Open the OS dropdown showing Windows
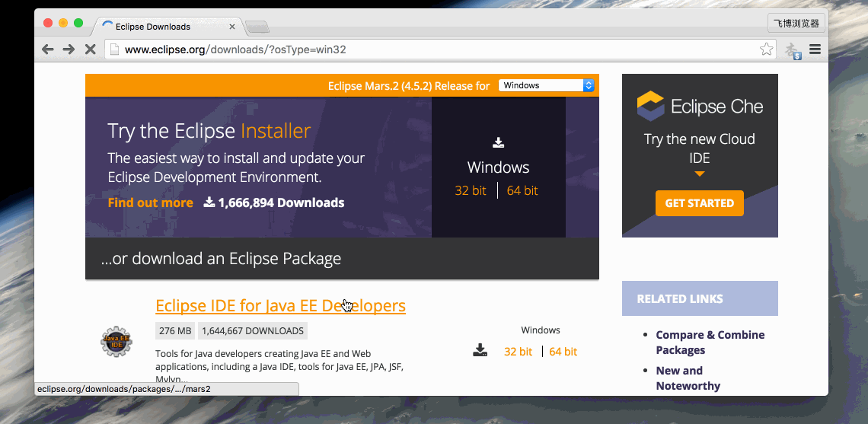The width and height of the screenshot is (868, 424). [x=546, y=85]
